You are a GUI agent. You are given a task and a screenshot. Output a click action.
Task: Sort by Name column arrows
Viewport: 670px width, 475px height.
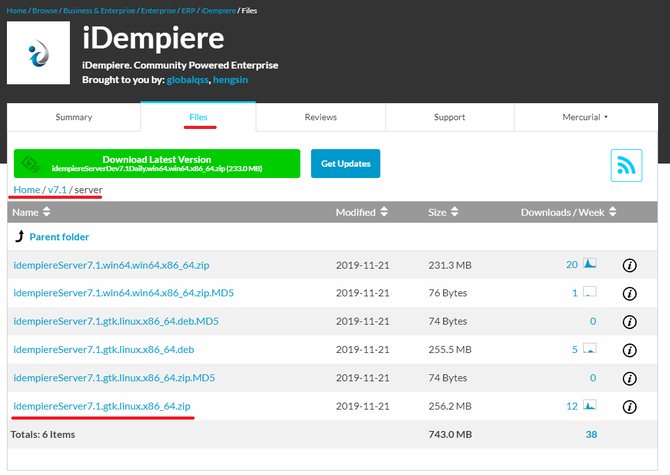click(47, 212)
